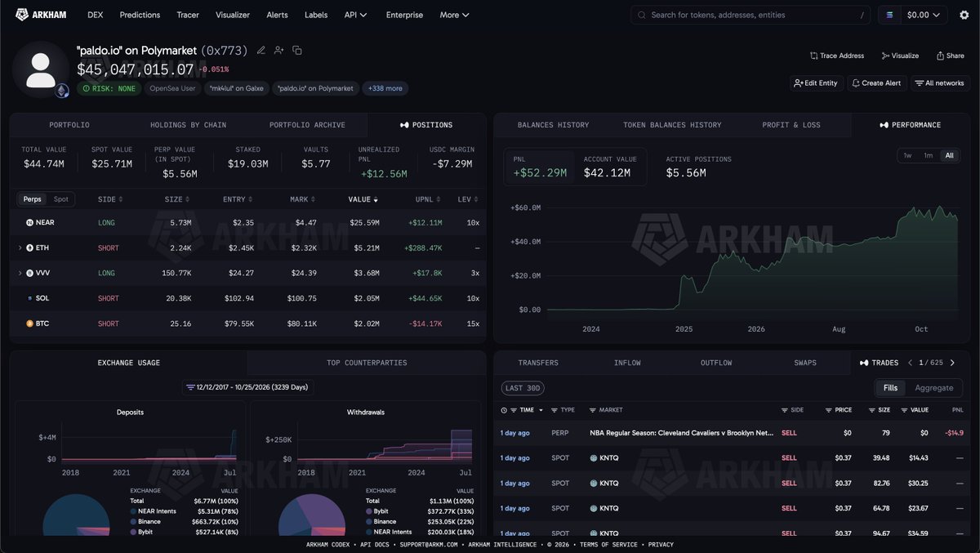
Task: Filter trades by MARKET column filter icon
Action: pyautogui.click(x=594, y=410)
